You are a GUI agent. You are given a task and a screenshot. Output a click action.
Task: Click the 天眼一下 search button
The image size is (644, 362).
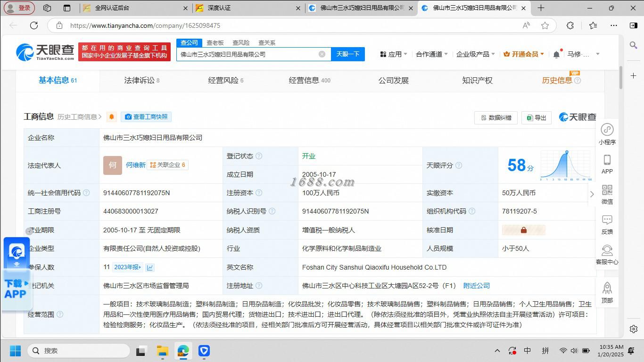[x=348, y=54]
